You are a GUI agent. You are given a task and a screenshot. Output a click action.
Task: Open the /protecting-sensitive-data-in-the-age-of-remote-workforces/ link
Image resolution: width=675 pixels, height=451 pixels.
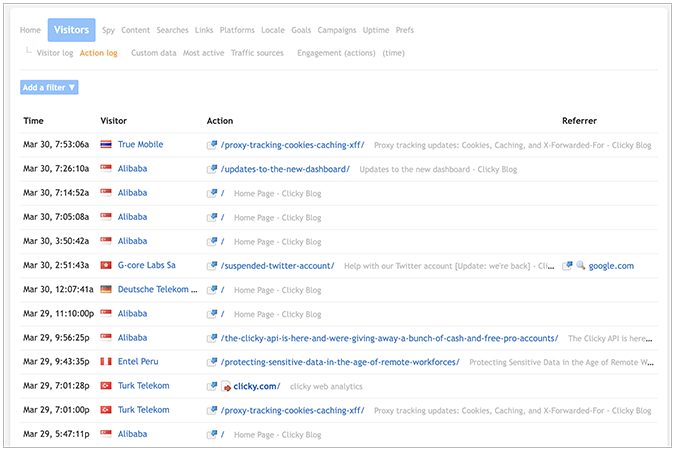pyautogui.click(x=340, y=362)
